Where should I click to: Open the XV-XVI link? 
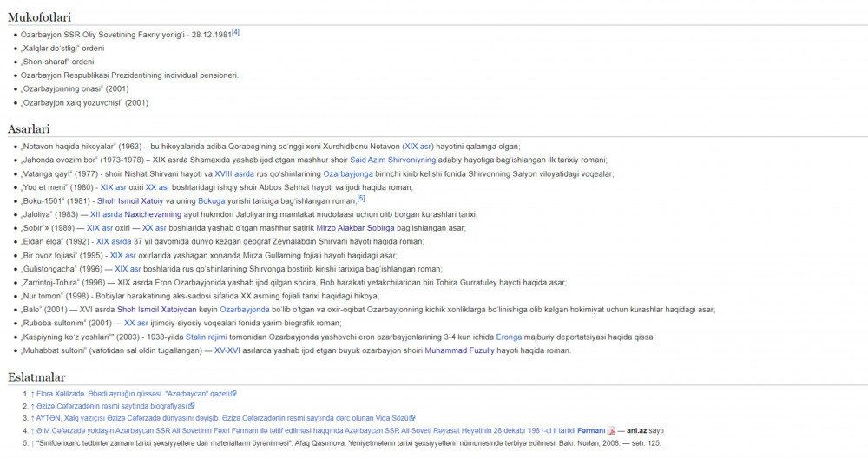point(227,350)
